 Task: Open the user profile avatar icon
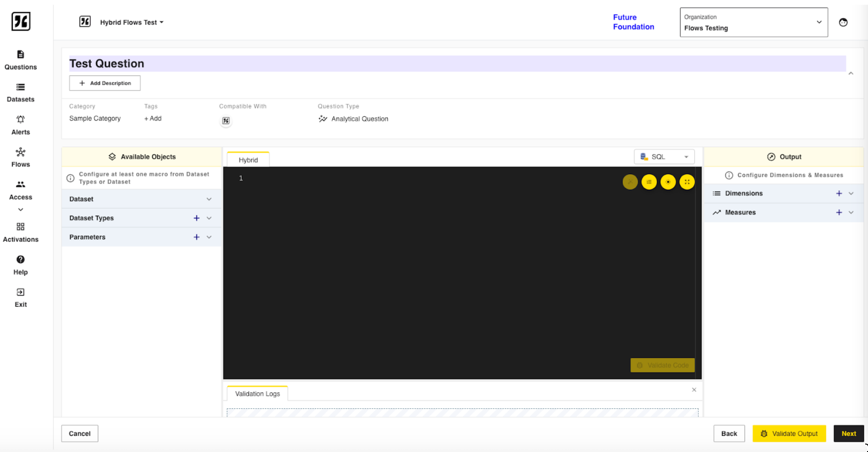coord(843,22)
